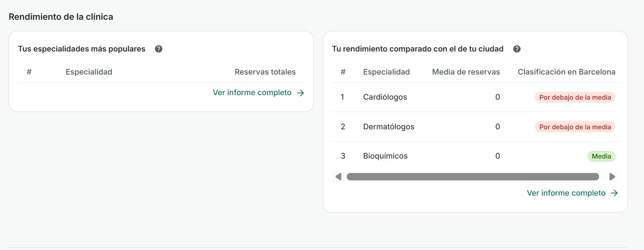
Task: Select the Dermatólogos row
Action: point(389,127)
